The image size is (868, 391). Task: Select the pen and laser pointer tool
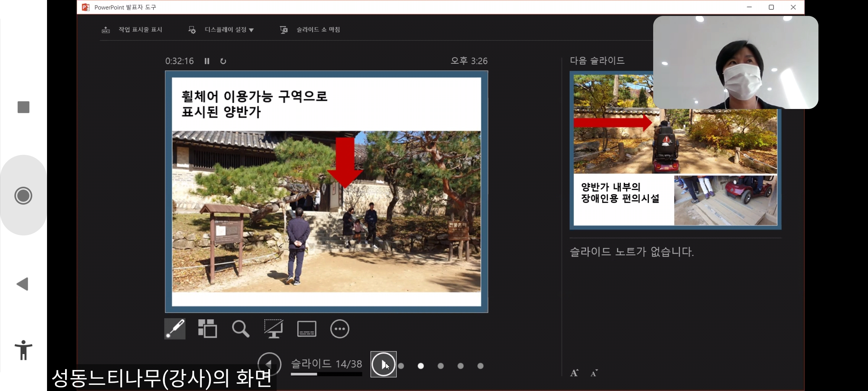click(x=175, y=329)
